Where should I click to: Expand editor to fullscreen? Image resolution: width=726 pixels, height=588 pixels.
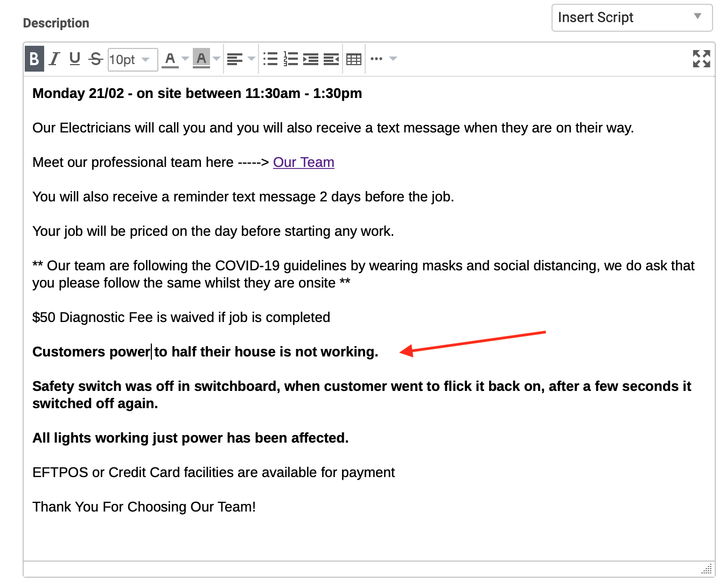(701, 59)
